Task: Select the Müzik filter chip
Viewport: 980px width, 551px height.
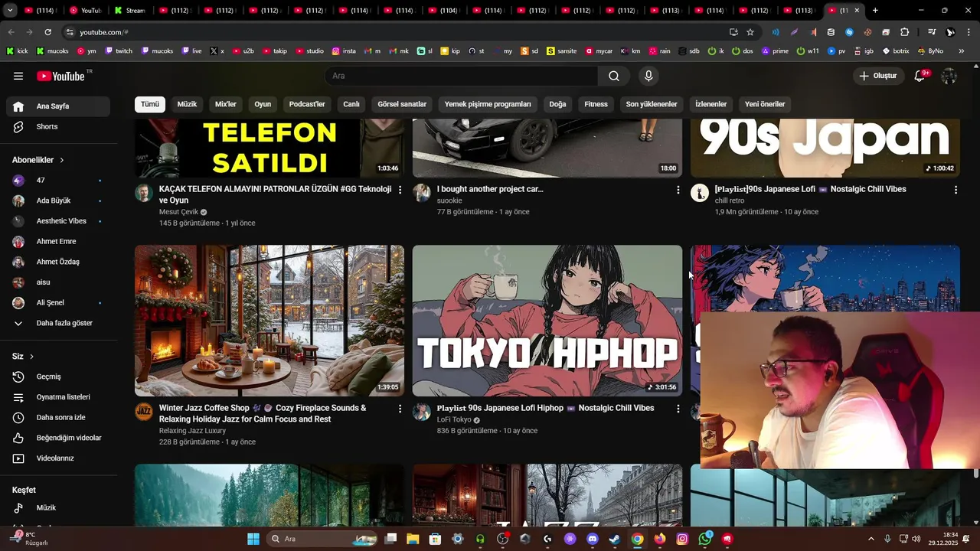Action: click(187, 104)
